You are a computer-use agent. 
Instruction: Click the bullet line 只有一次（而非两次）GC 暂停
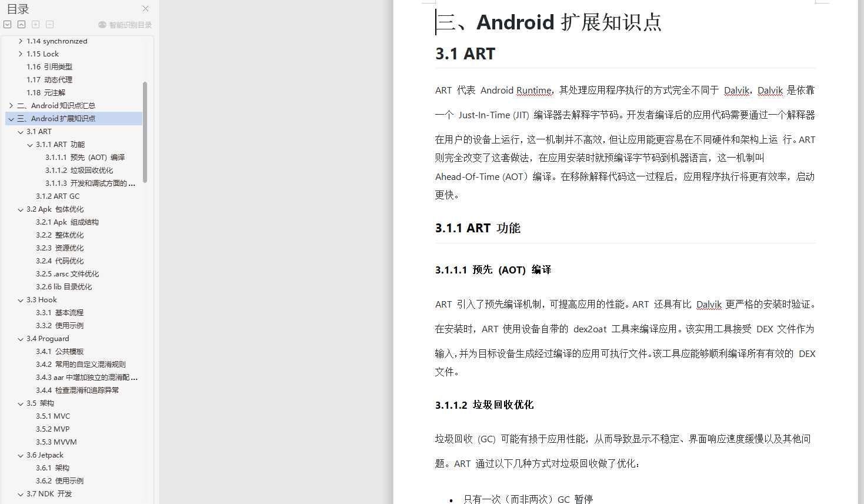click(528, 499)
